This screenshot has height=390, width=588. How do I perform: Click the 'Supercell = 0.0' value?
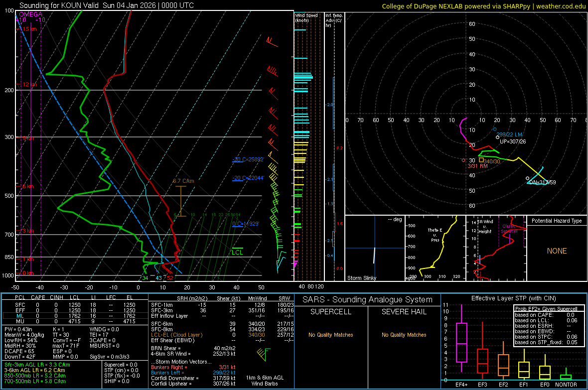click(121, 365)
